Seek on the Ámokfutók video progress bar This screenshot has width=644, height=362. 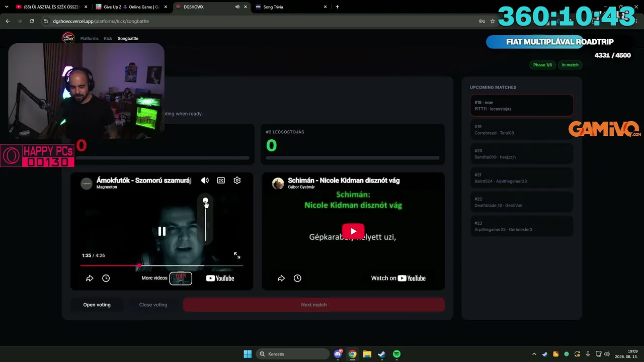pos(162,265)
